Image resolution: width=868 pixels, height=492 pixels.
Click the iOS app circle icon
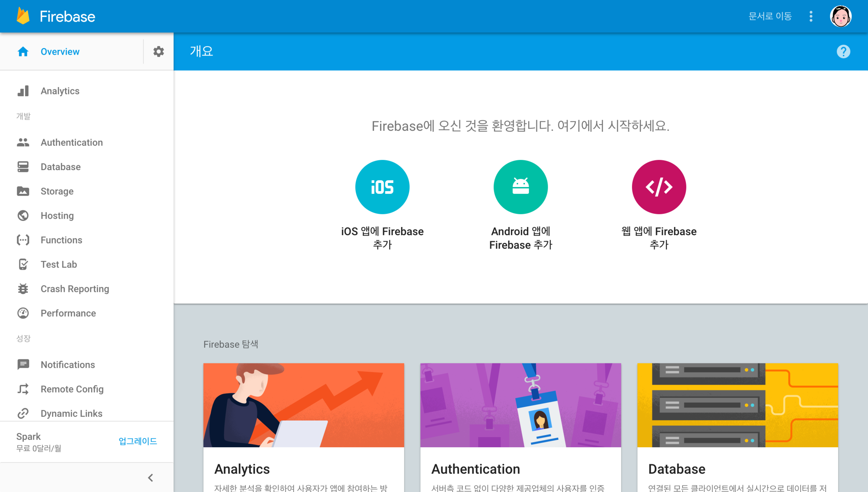382,187
